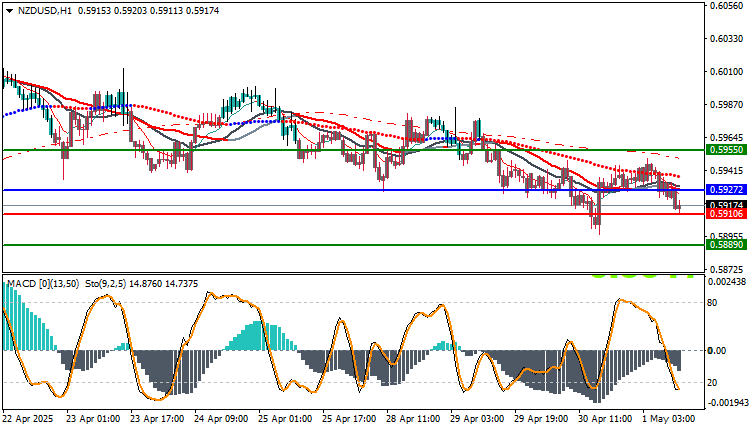Select the 0.59106 red price label

click(x=726, y=214)
